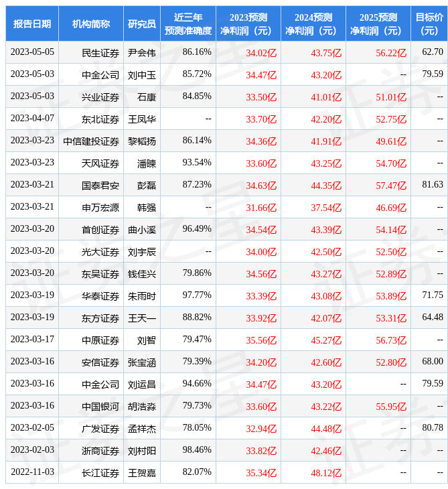Click target price 80.78

[x=433, y=428]
